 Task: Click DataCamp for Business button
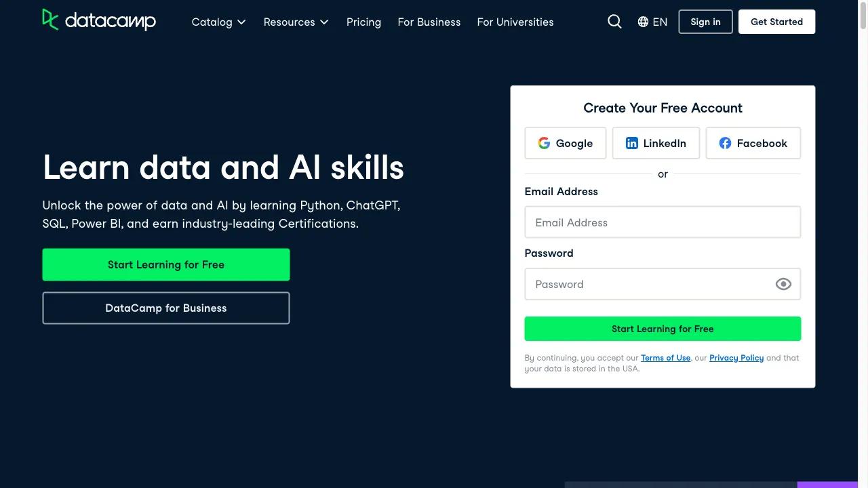(166, 308)
